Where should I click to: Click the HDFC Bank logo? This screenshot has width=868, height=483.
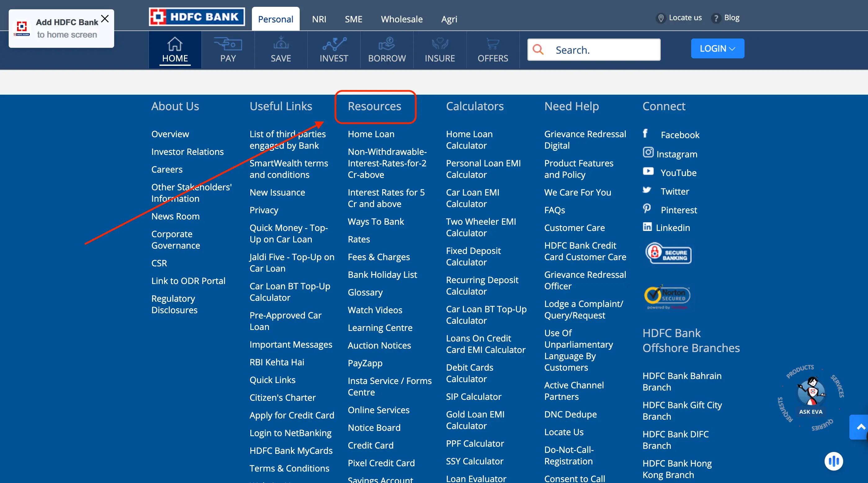[x=197, y=17]
